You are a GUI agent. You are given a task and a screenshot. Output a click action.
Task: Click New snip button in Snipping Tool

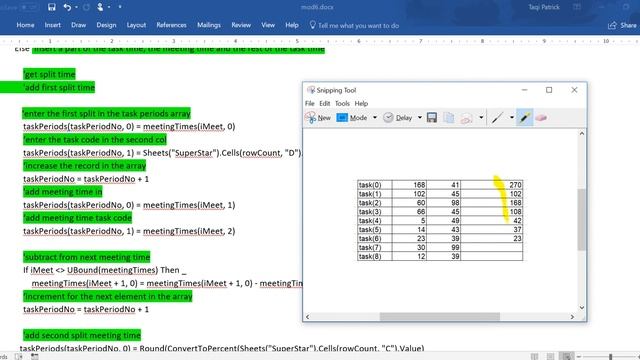pos(318,118)
